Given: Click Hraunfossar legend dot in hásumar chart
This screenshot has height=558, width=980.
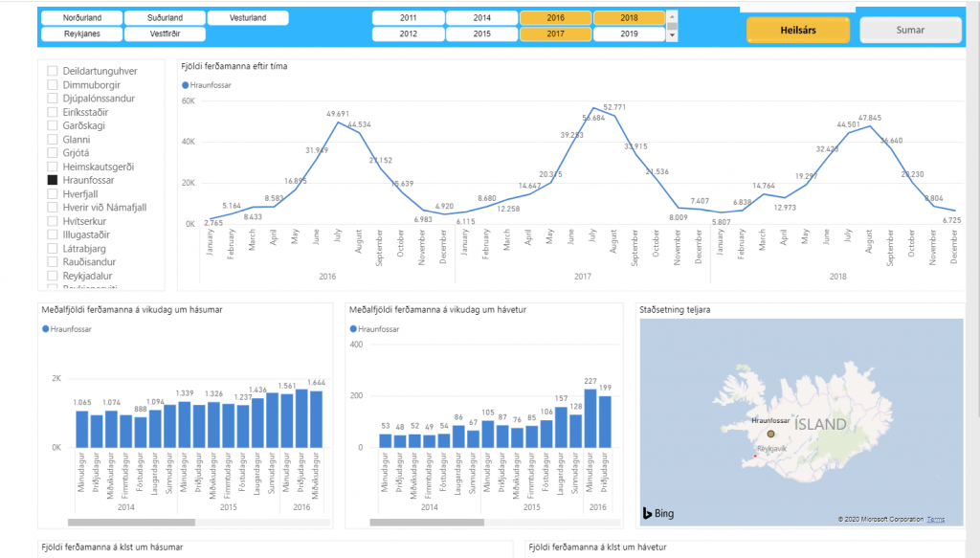Looking at the screenshot, I should [x=46, y=329].
